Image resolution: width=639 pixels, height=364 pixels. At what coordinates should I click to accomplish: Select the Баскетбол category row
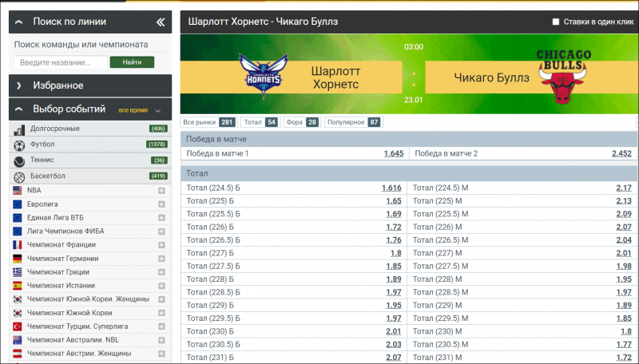coord(90,176)
